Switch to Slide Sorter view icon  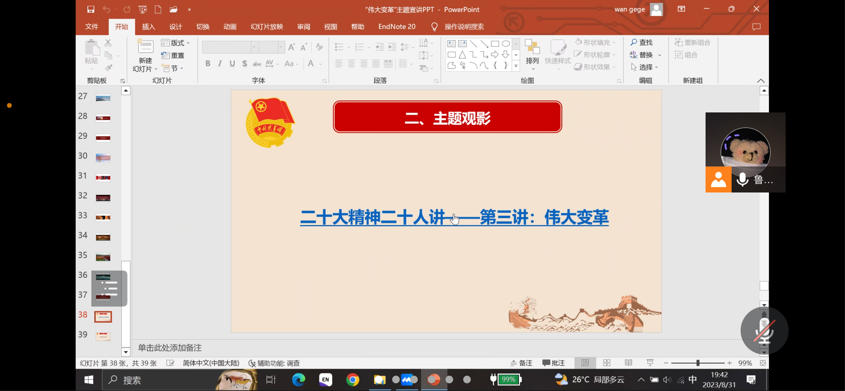pos(607,363)
